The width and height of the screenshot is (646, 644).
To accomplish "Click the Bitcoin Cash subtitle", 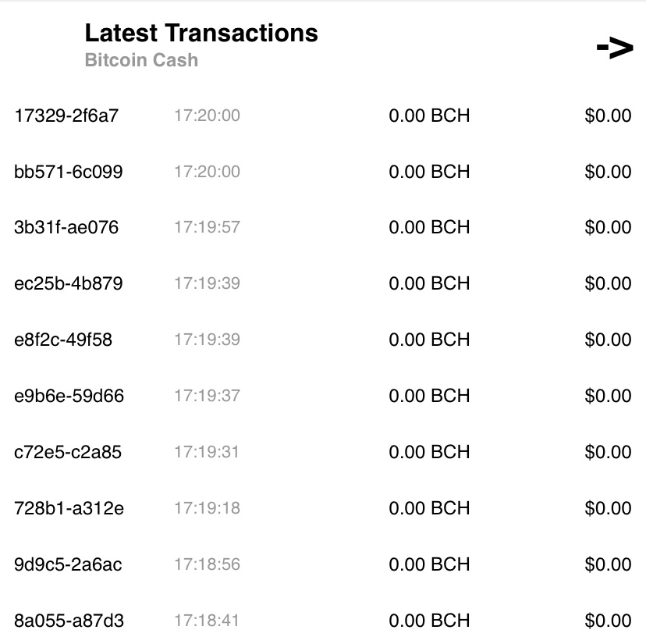I will (141, 60).
